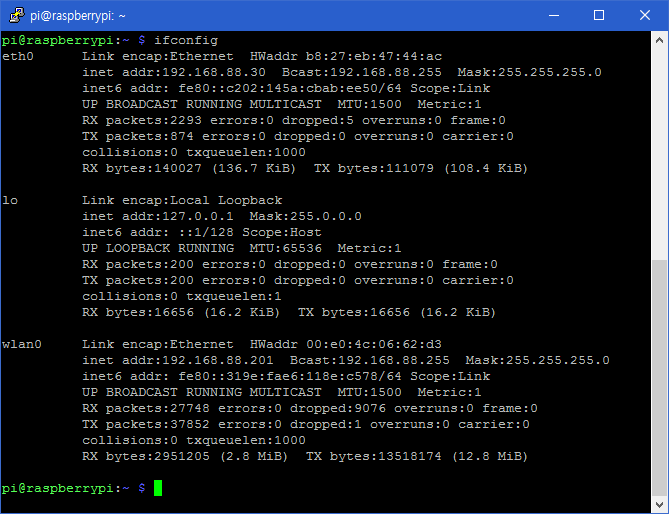Image resolution: width=669 pixels, height=514 pixels.
Task: Click eth0 inet6 addr fe80::c202:145a:cbab:ee50/64
Action: pos(242,88)
